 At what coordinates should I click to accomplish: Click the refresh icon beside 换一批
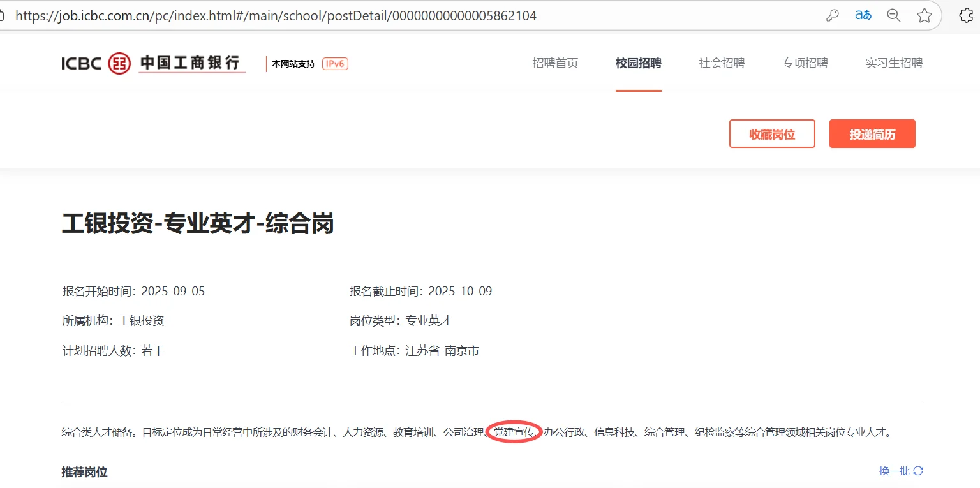[918, 471]
